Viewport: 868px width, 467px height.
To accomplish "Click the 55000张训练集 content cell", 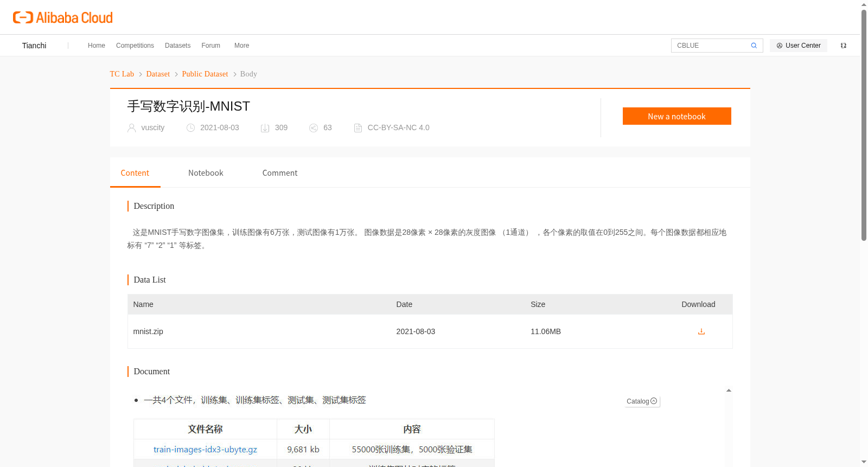I will click(x=412, y=450).
